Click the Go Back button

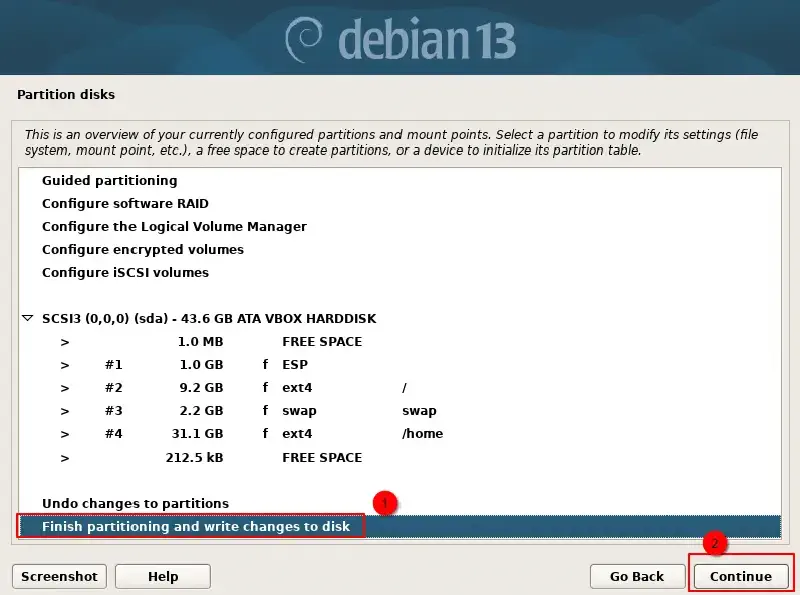coord(637,576)
